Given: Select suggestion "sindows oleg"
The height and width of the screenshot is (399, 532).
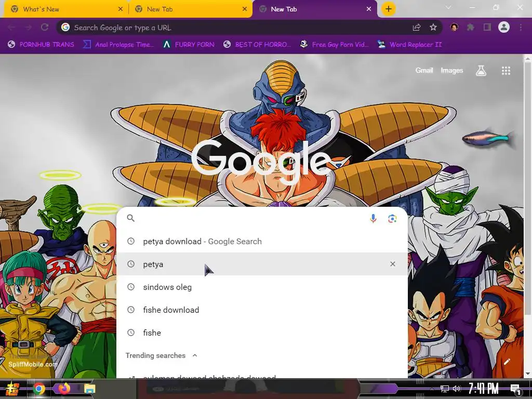Looking at the screenshot, I should (262, 287).
